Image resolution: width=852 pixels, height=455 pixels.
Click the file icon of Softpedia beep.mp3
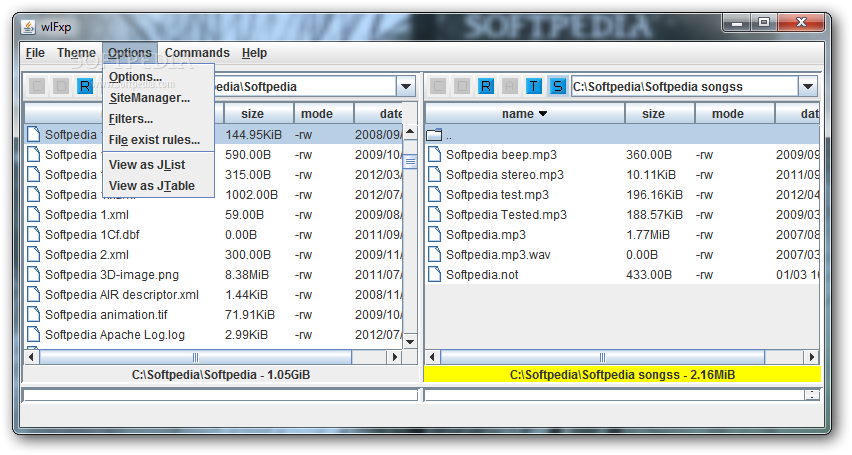click(434, 155)
